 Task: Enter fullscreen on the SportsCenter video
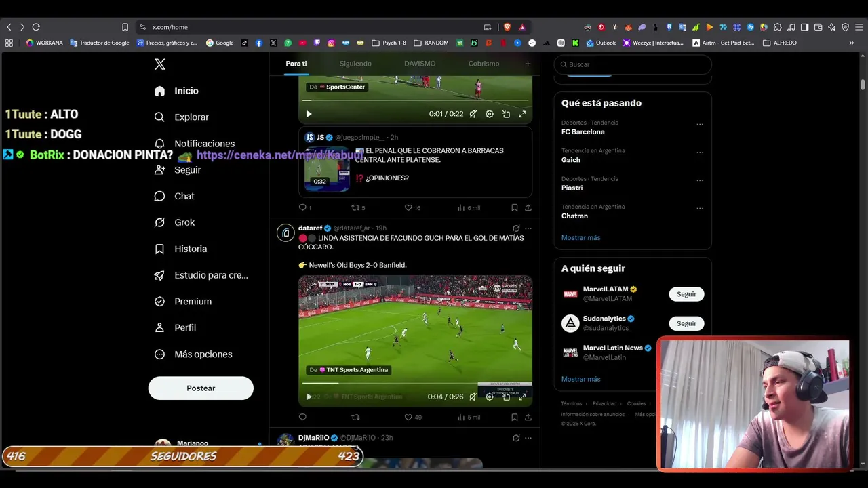pos(522,115)
